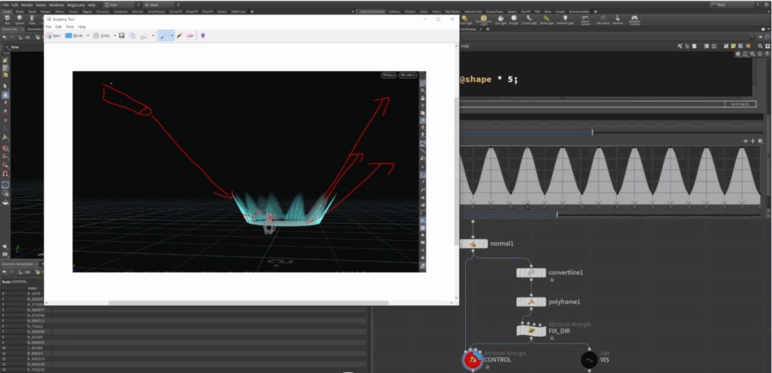Open Houdini's Assets menu

(x=41, y=5)
